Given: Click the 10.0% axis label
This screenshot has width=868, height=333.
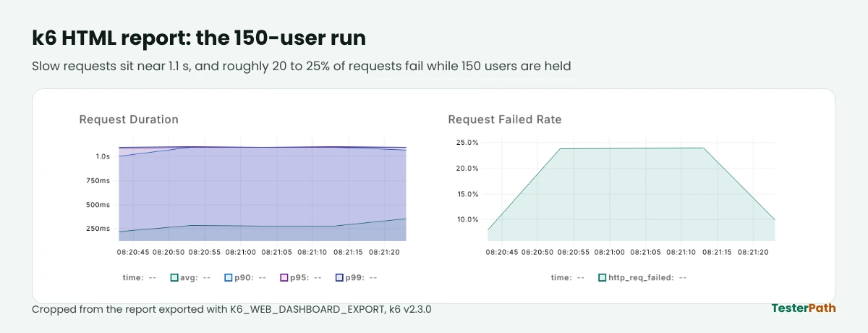Looking at the screenshot, I should 467,219.
